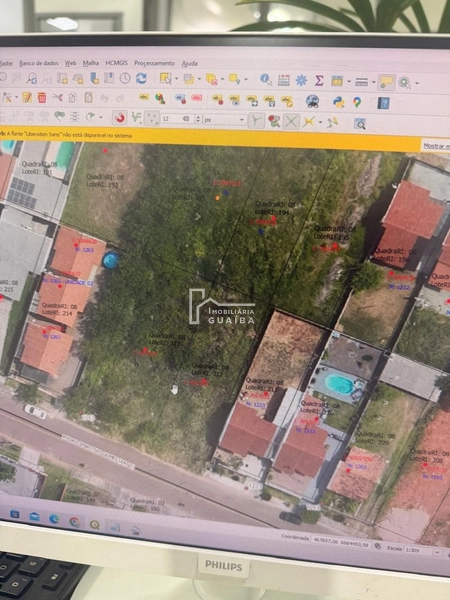The image size is (450, 600).
Task: Click the Select by Location icon
Action: tap(234, 79)
